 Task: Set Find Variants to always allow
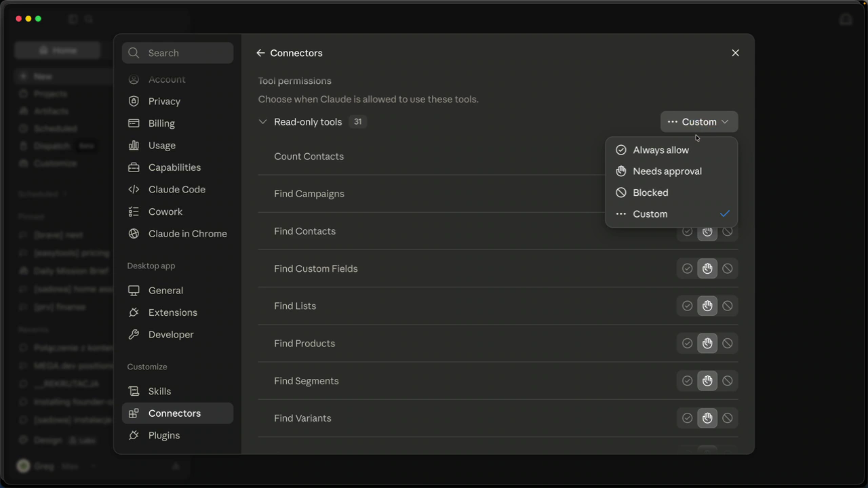point(687,418)
